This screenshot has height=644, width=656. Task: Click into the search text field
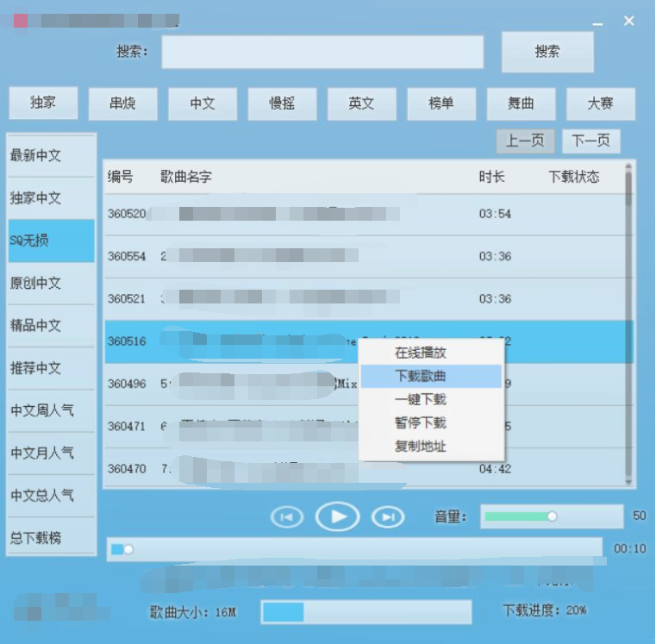[322, 52]
